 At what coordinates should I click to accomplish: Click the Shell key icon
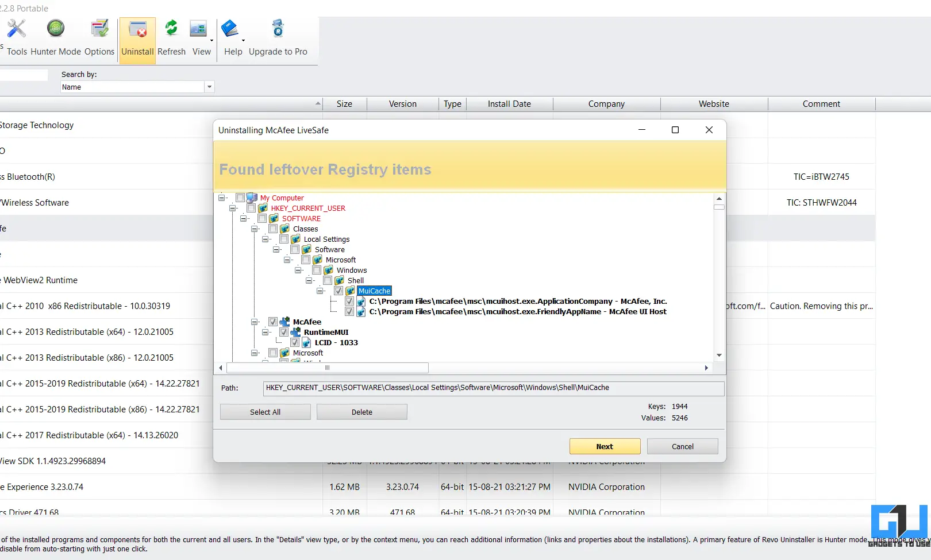[x=339, y=280]
